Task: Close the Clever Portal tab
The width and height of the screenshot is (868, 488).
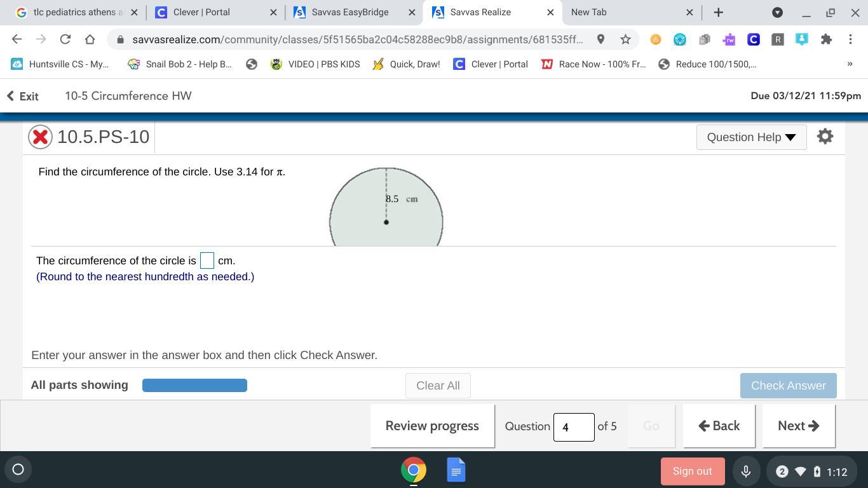Action: pos(273,12)
